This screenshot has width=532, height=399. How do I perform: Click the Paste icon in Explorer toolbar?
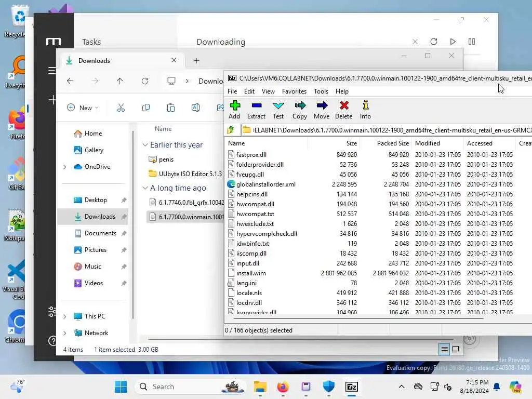click(x=170, y=108)
